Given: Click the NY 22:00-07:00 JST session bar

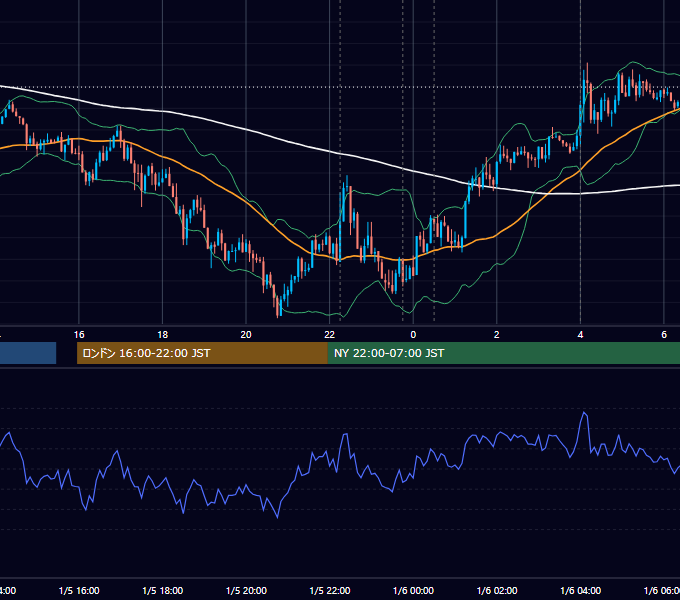Looking at the screenshot, I should click(503, 353).
